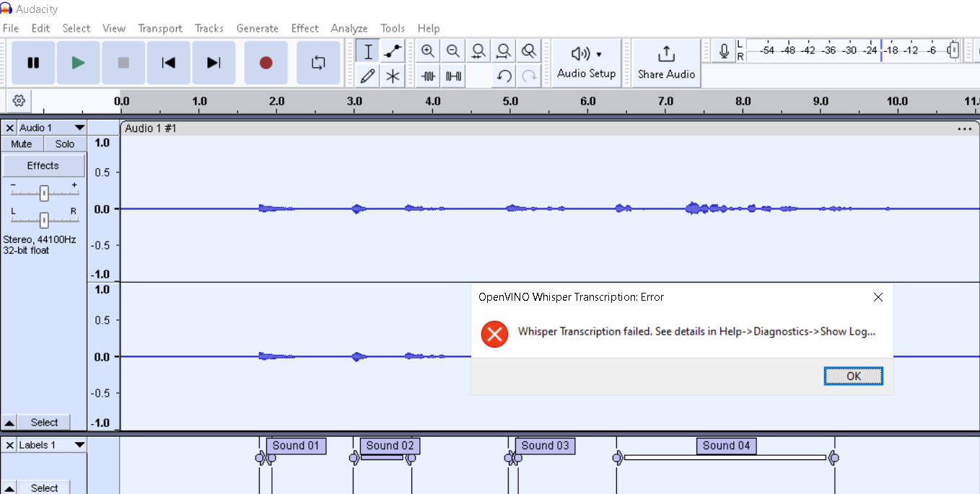The image size is (980, 494).
Task: Click the Silence audio selection icon
Action: [453, 76]
